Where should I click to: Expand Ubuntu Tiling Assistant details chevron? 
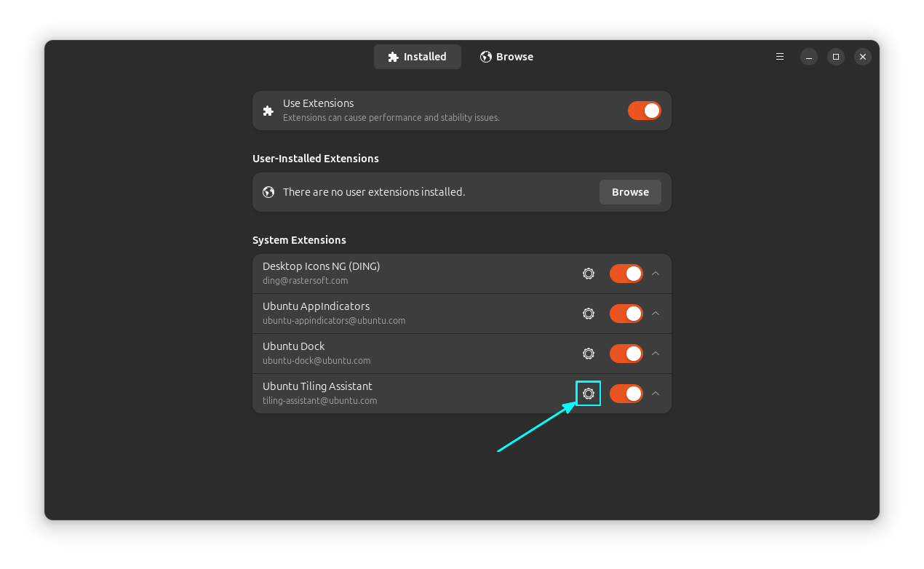tap(656, 394)
